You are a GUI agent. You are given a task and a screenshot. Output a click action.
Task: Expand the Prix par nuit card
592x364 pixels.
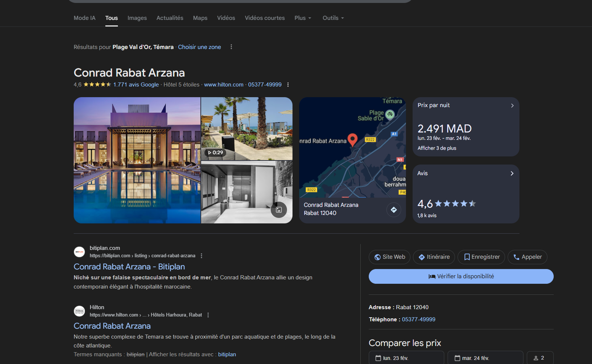(512, 106)
